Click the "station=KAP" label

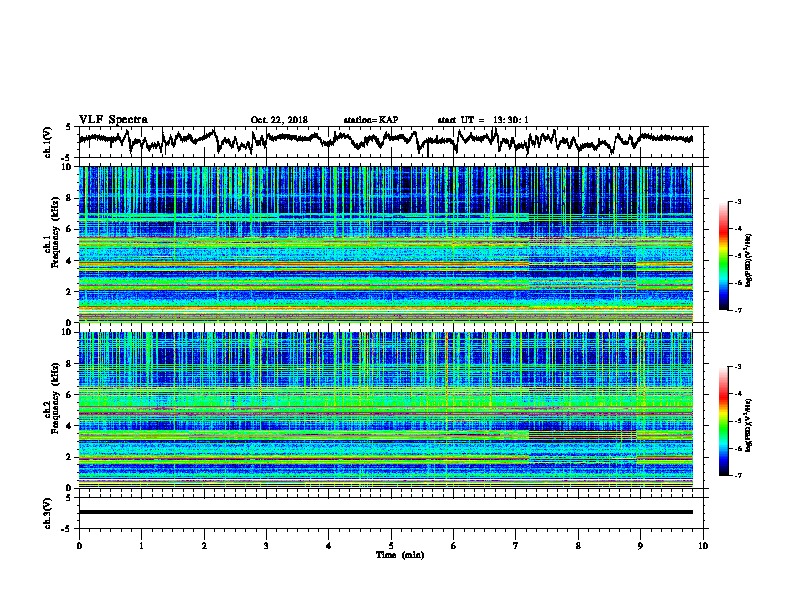click(x=371, y=120)
